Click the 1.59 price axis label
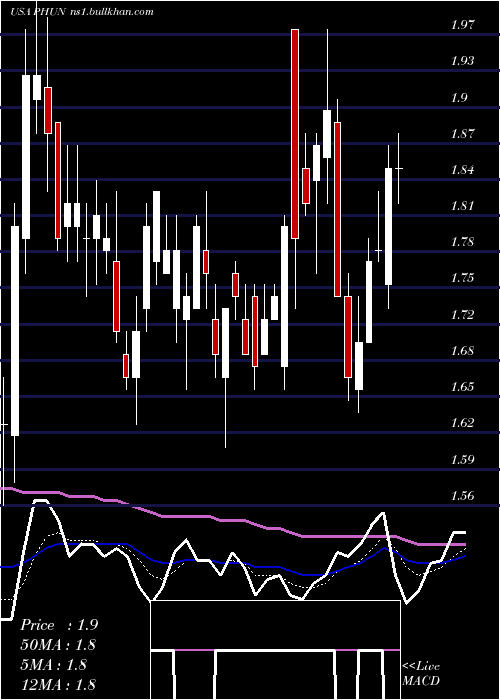 pyautogui.click(x=462, y=459)
